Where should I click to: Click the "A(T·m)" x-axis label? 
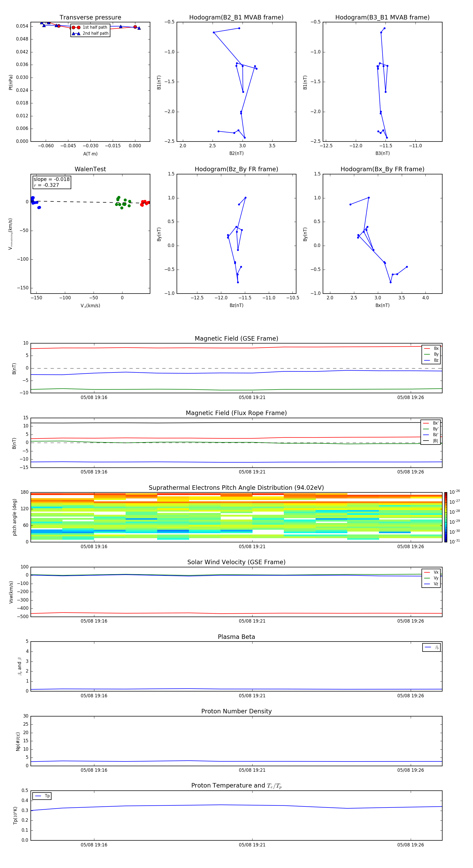tap(90, 154)
